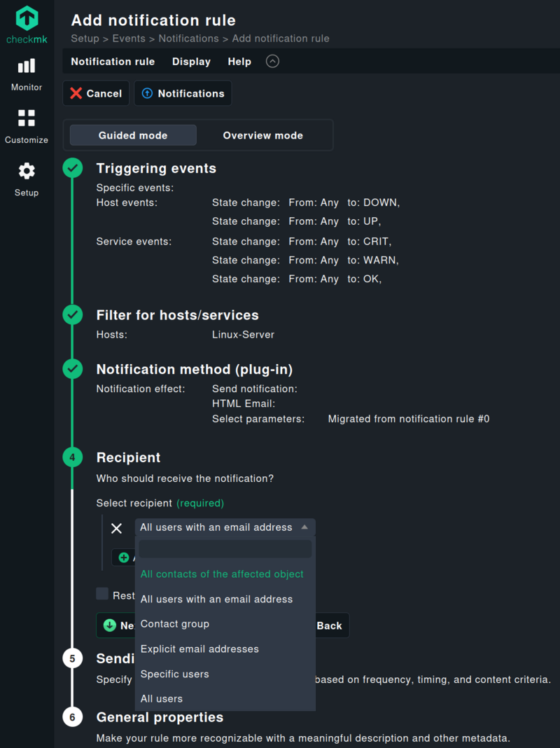Click the Notifications up-arrow icon
Viewport: 560px width, 748px height.
pos(147,93)
